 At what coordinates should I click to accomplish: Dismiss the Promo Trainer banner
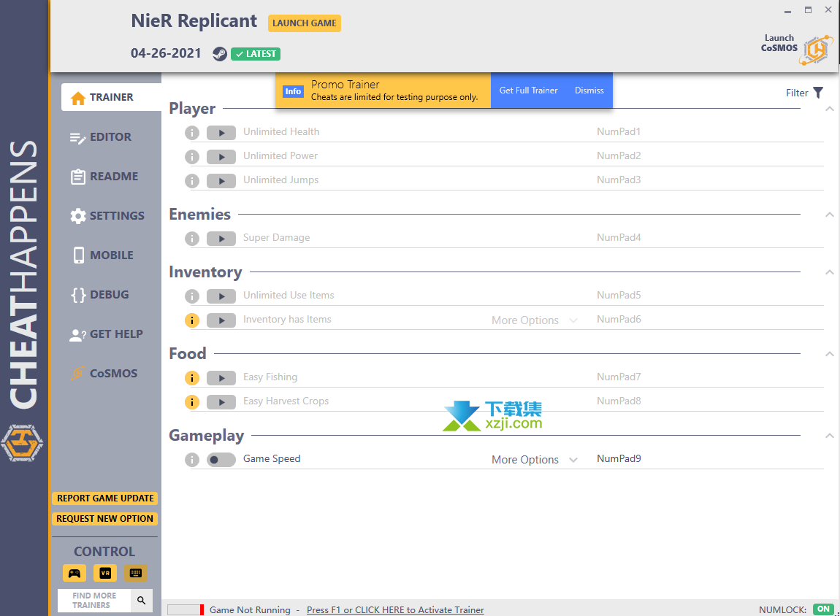click(589, 91)
